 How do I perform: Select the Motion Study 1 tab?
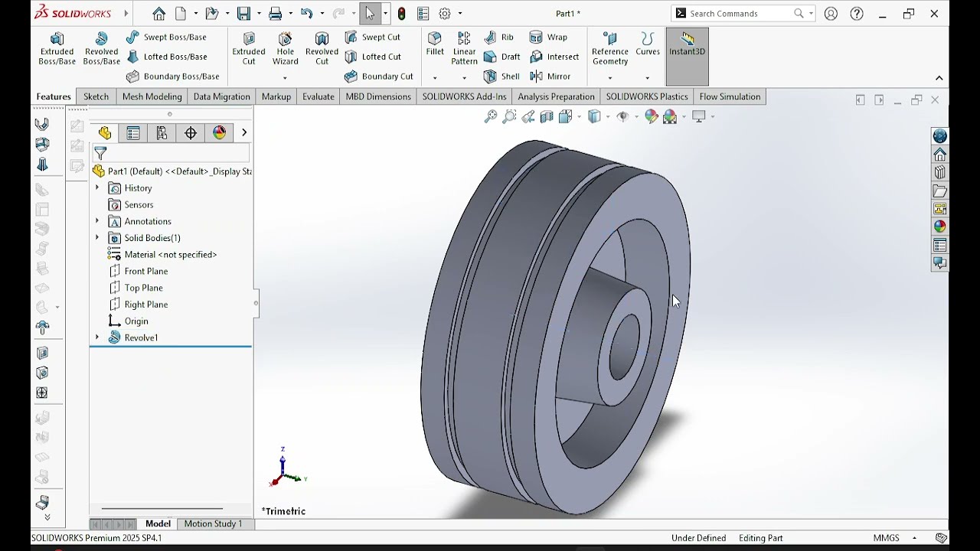[213, 524]
